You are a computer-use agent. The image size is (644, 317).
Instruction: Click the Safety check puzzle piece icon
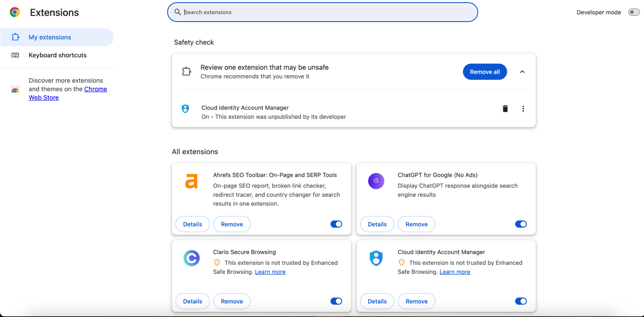(x=187, y=72)
